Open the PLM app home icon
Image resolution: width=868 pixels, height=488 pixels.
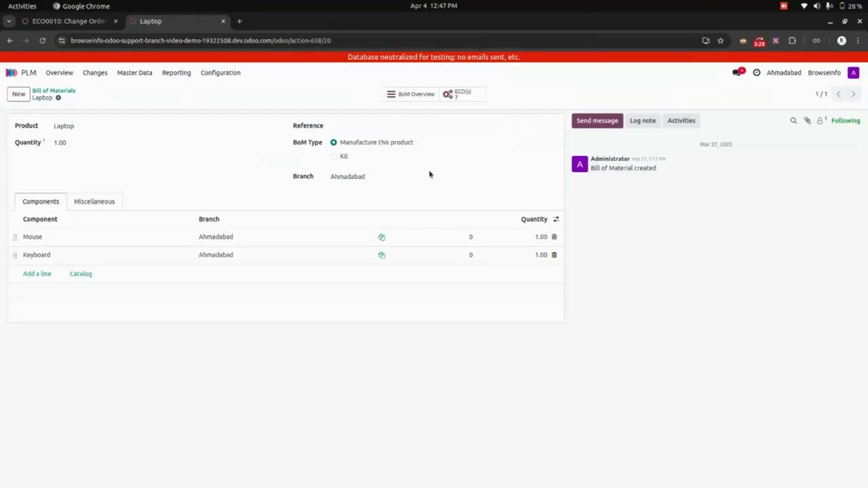[x=12, y=73]
